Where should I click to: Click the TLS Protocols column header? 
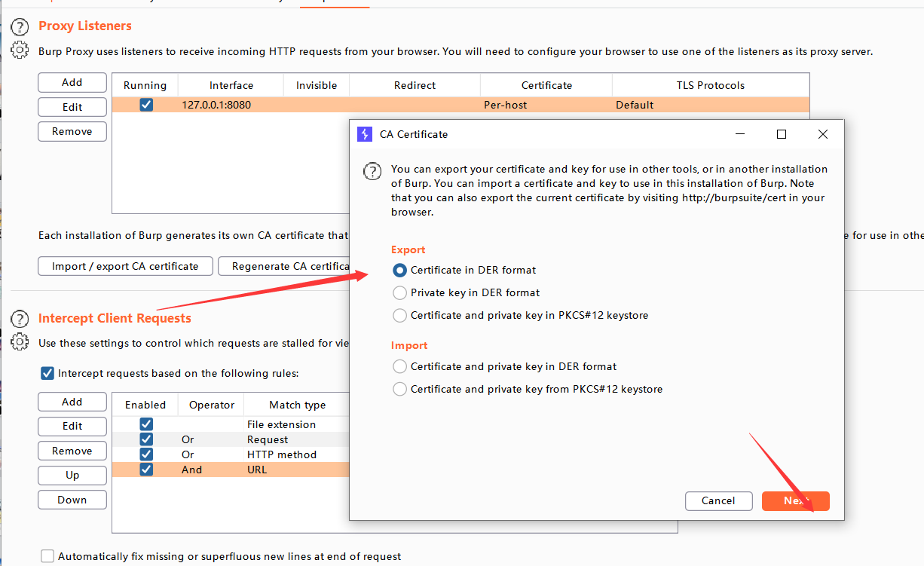[711, 85]
